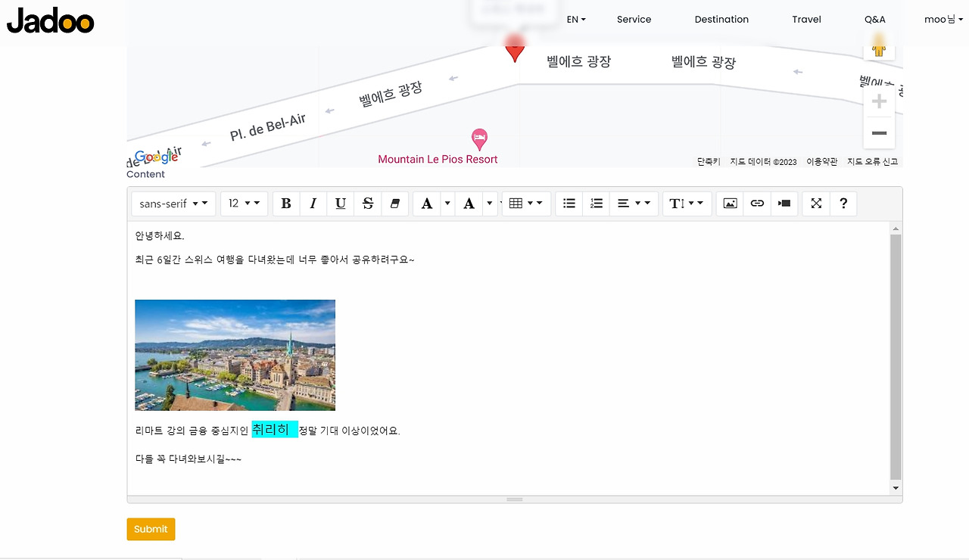
Task: Place cursor in the line '안녕하세요.'
Action: [x=160, y=236]
